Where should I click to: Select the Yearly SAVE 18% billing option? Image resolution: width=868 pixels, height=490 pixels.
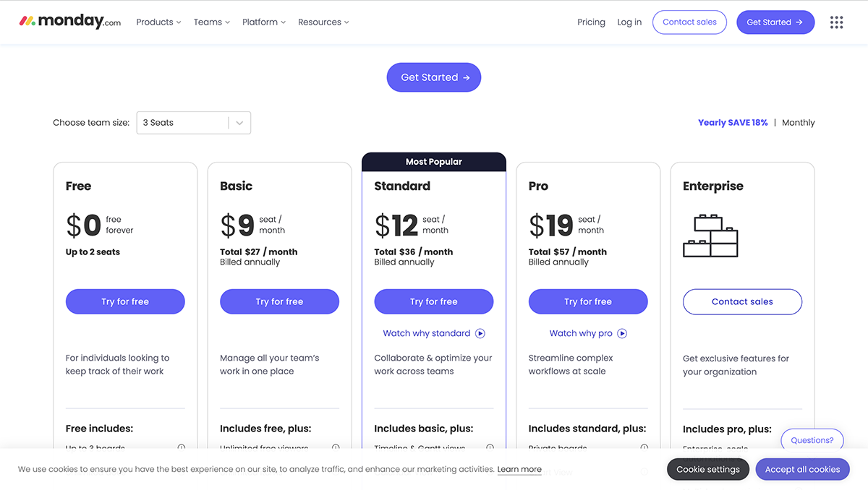click(733, 122)
